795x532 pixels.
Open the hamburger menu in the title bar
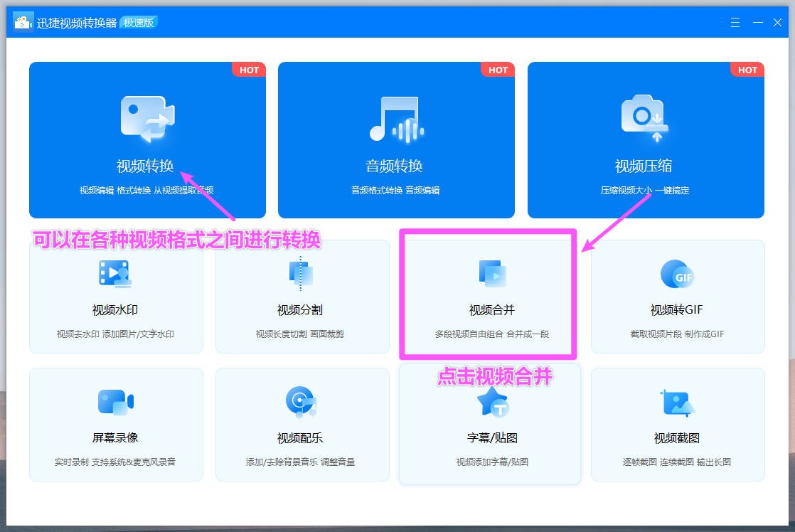[735, 22]
